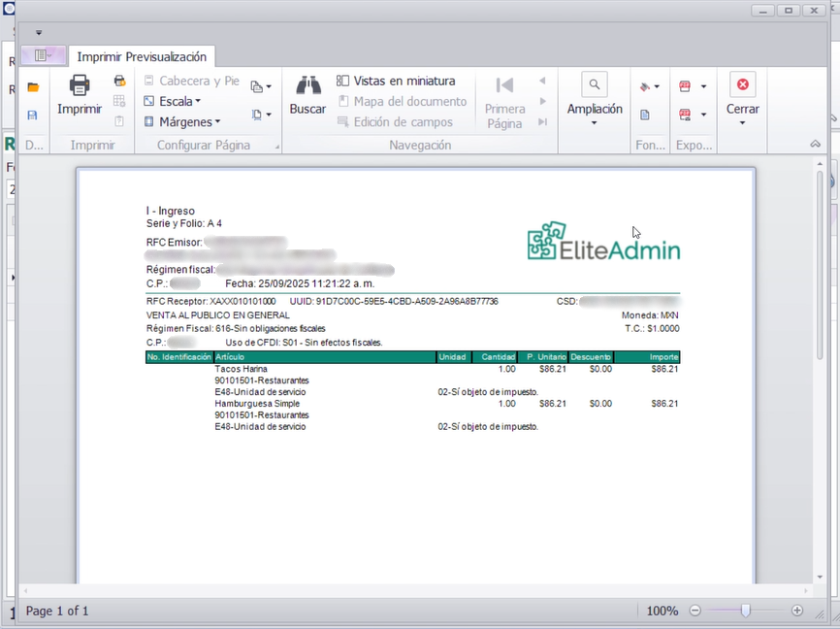The height and width of the screenshot is (629, 840).
Task: Open the Márgenes dropdown
Action: tap(182, 122)
